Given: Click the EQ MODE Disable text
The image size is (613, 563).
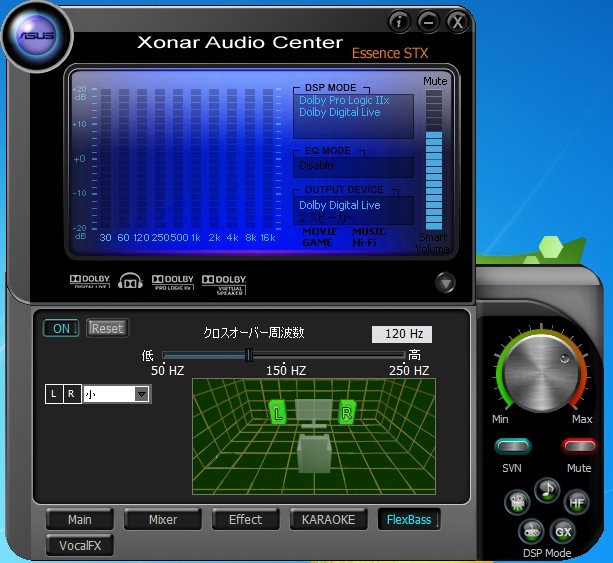Looking at the screenshot, I should (x=316, y=165).
